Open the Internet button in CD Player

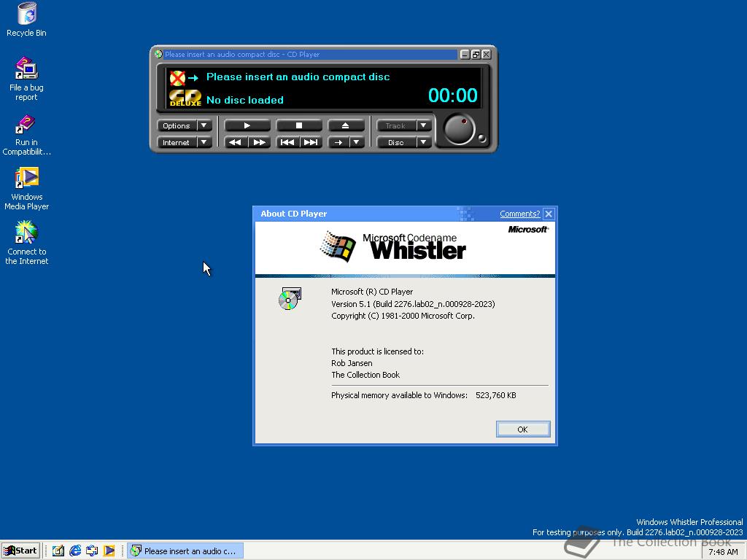(177, 142)
